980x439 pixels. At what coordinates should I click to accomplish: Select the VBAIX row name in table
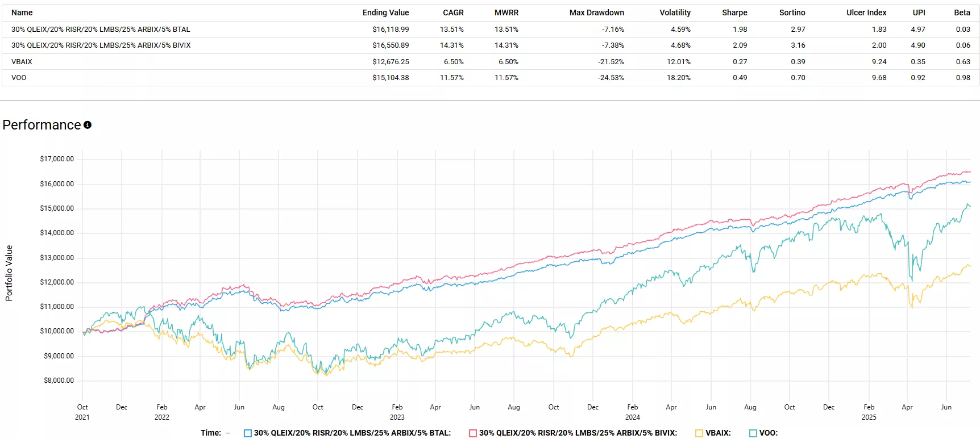[x=22, y=62]
